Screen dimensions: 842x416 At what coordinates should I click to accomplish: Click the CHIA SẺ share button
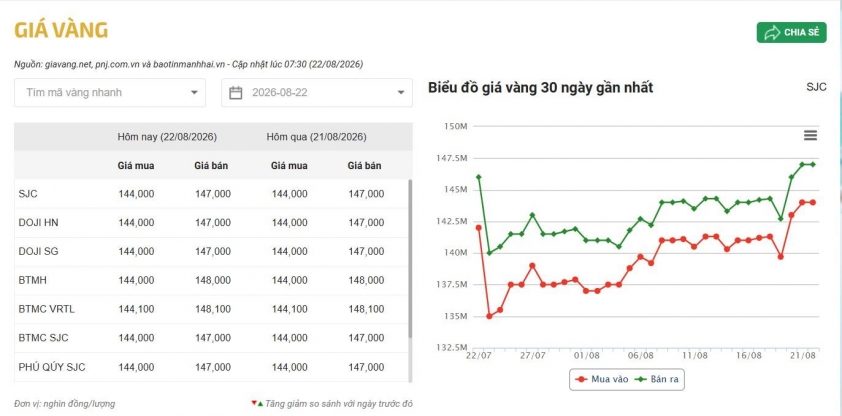(x=792, y=32)
